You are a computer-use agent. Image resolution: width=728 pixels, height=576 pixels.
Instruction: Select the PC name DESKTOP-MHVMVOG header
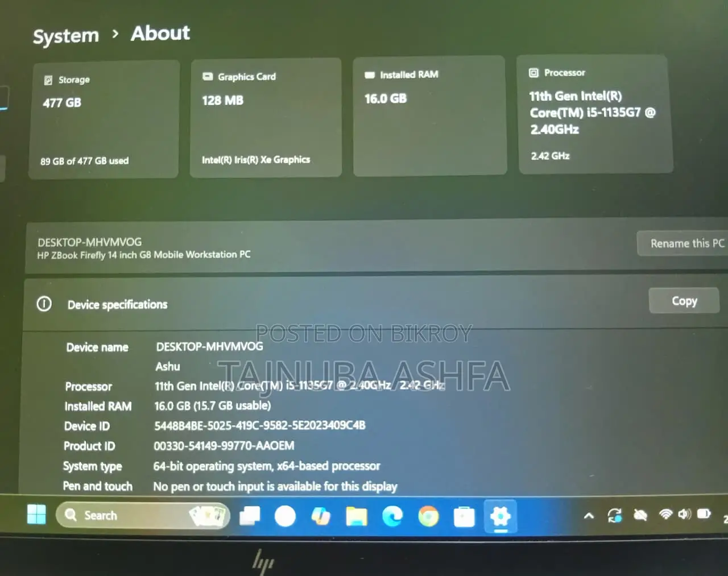pyautogui.click(x=89, y=242)
